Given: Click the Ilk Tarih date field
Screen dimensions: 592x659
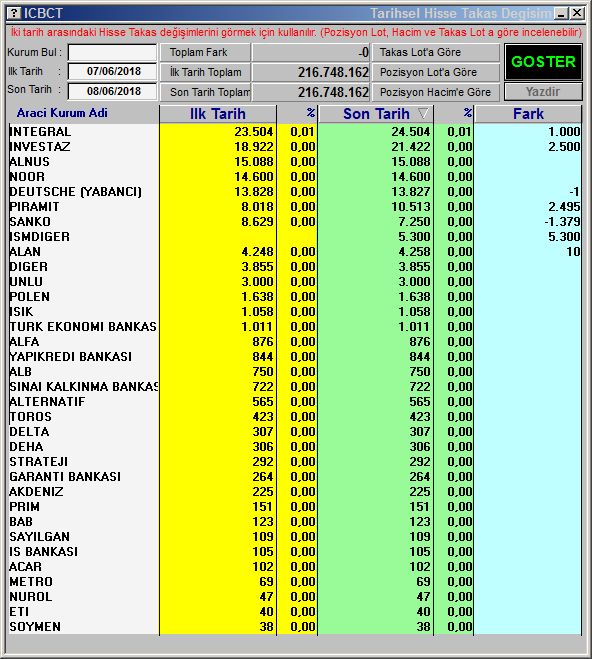Looking at the screenshot, I should 112,71.
